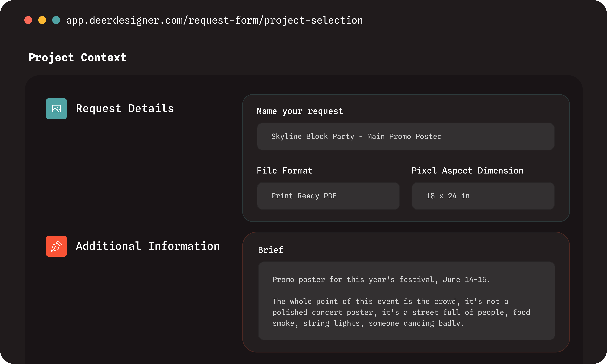Open the Pixel Aspect Dimension field
This screenshot has width=607, height=364.
483,196
